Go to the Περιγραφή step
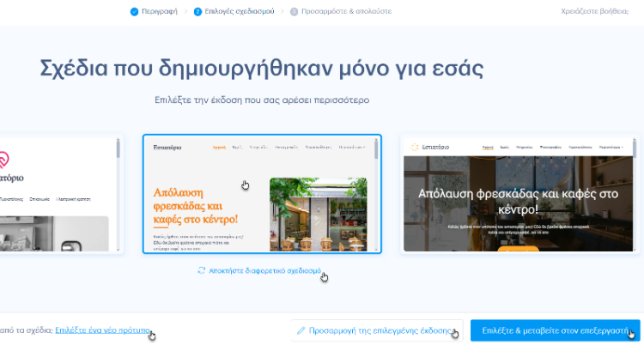 (x=159, y=12)
